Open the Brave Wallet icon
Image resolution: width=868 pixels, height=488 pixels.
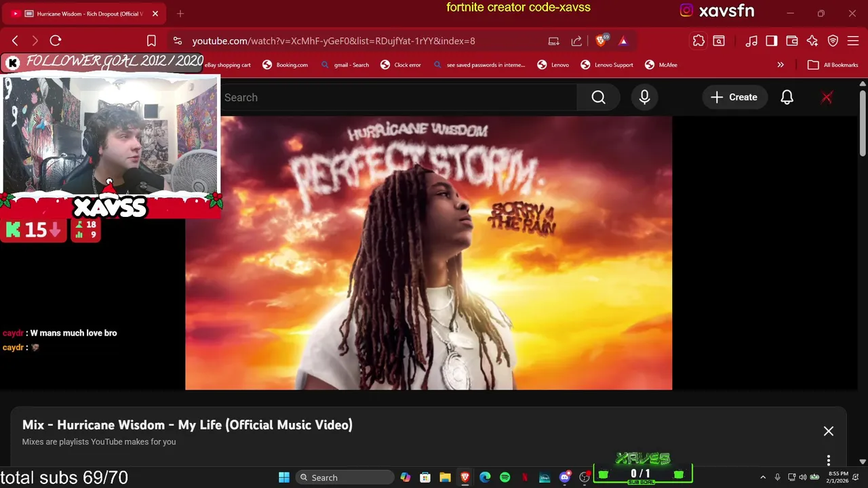(x=792, y=41)
